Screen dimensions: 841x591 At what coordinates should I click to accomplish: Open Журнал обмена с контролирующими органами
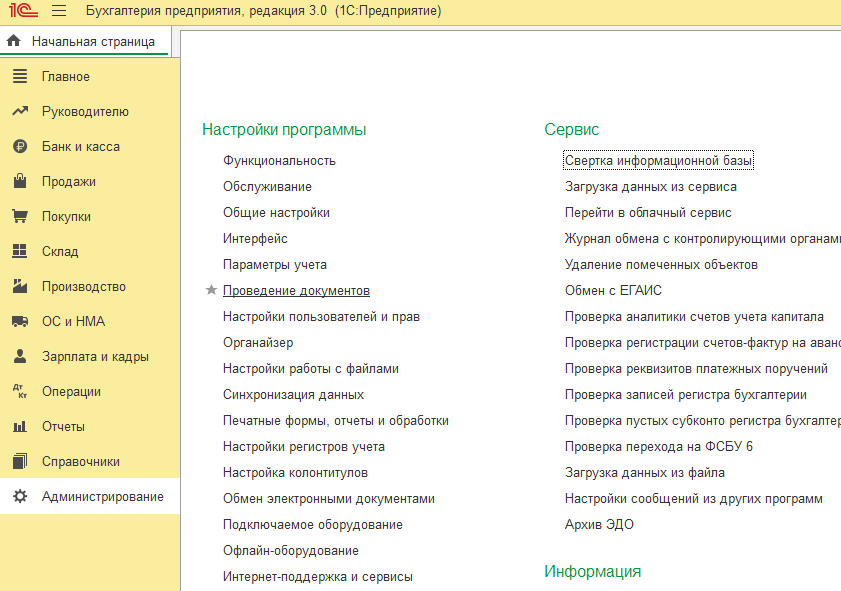coord(703,239)
